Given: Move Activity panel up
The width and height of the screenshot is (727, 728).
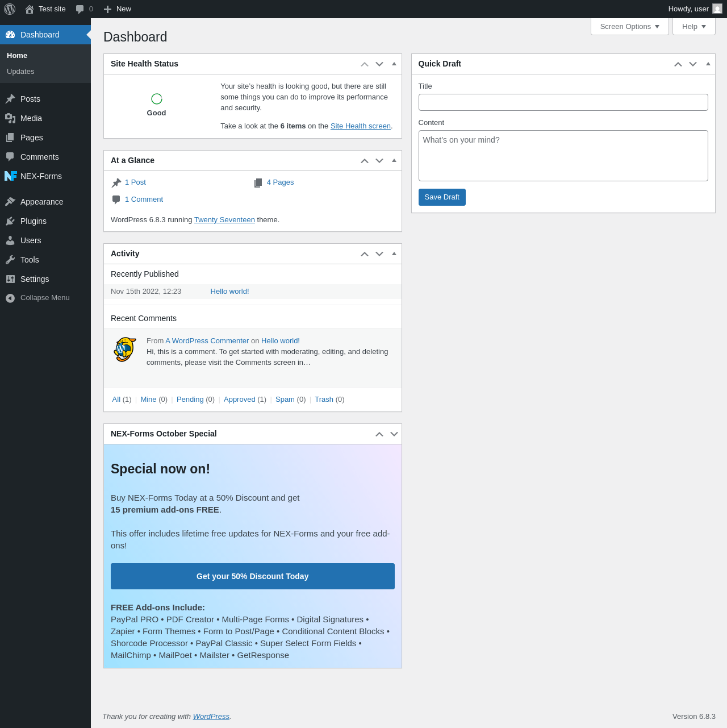Looking at the screenshot, I should click(x=365, y=254).
